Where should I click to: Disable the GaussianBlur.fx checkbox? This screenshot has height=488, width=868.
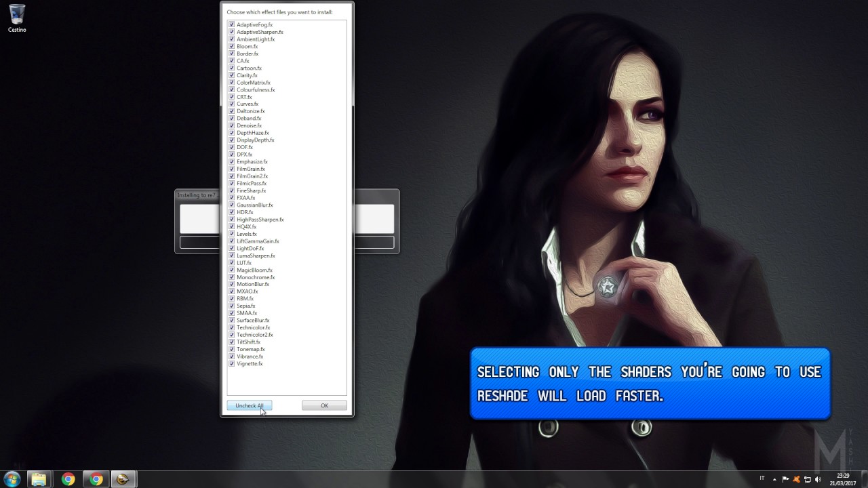tap(231, 205)
